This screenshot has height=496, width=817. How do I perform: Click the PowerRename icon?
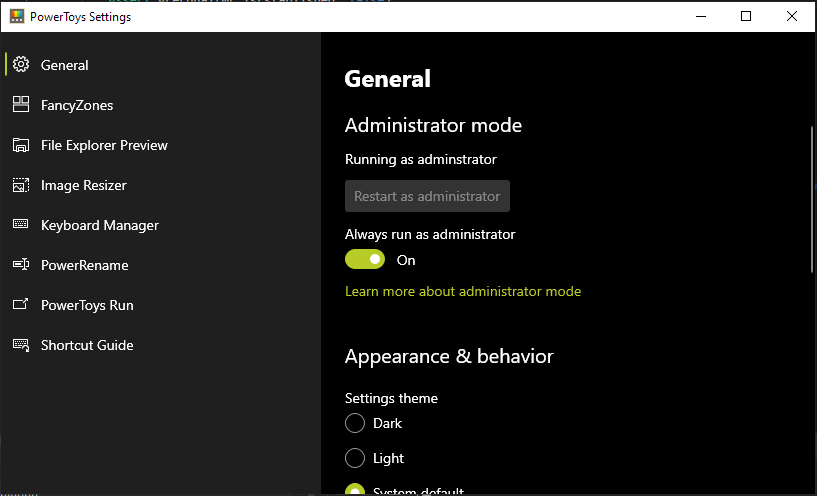(x=21, y=265)
